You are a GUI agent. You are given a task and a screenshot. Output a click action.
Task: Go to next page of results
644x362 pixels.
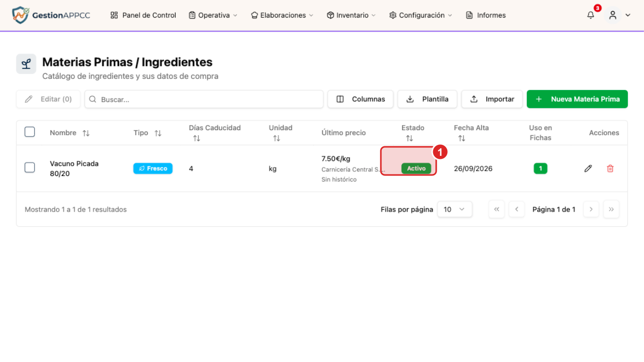coord(591,209)
